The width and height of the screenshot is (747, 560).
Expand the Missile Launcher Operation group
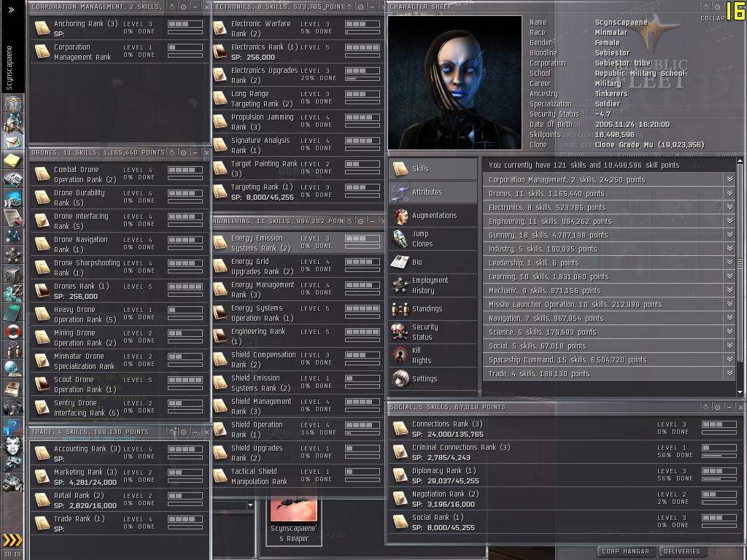click(x=729, y=304)
